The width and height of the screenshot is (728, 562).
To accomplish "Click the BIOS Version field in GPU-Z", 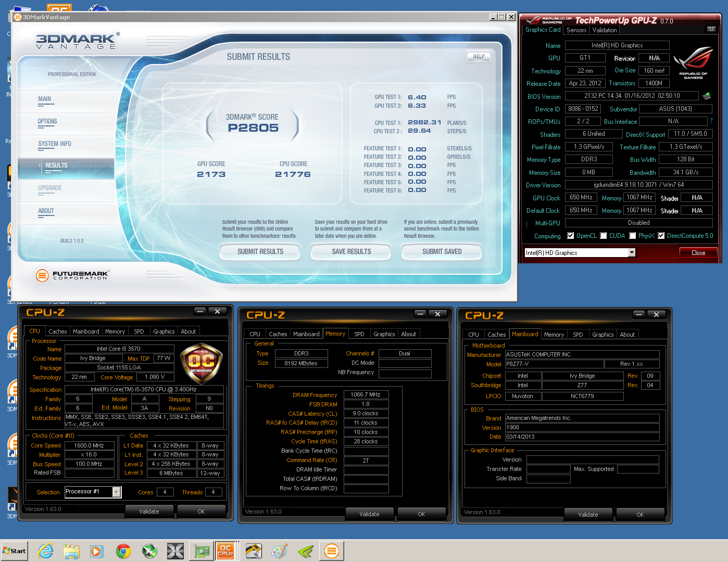I will pos(632,96).
